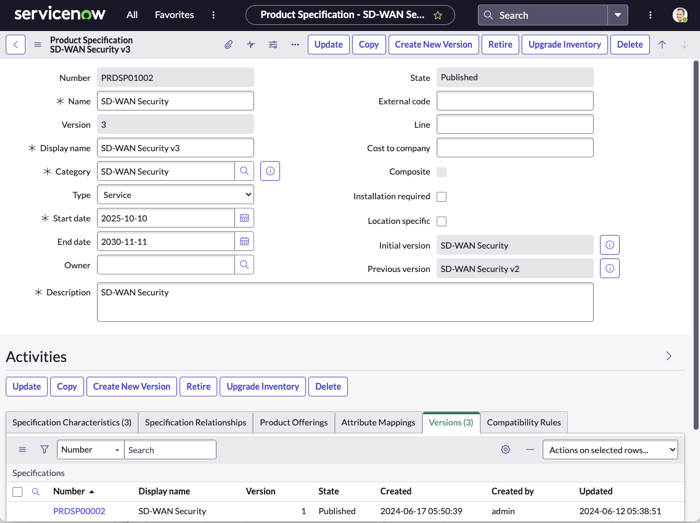Go back using the left chevron button
The width and height of the screenshot is (700, 523).
click(x=16, y=45)
